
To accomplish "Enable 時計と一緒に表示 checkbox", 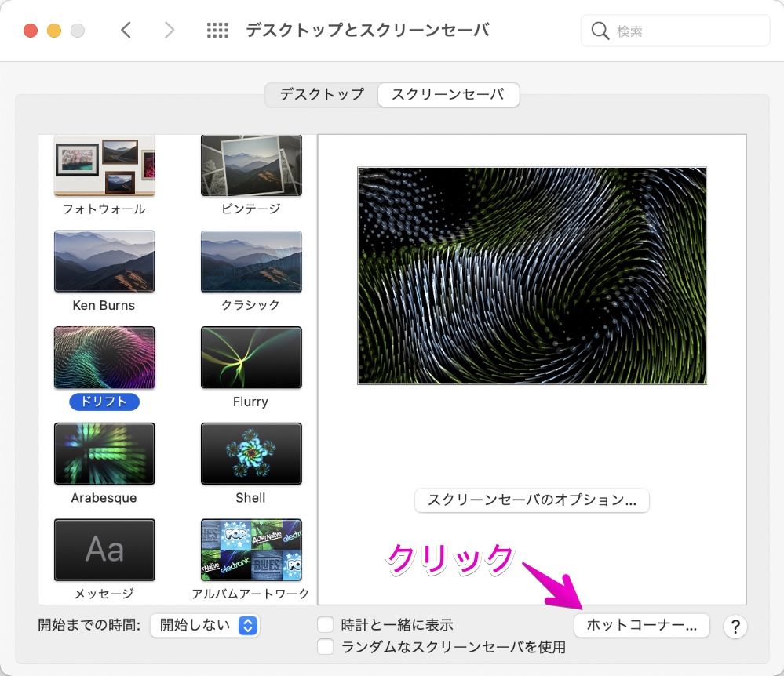I will click(x=326, y=624).
